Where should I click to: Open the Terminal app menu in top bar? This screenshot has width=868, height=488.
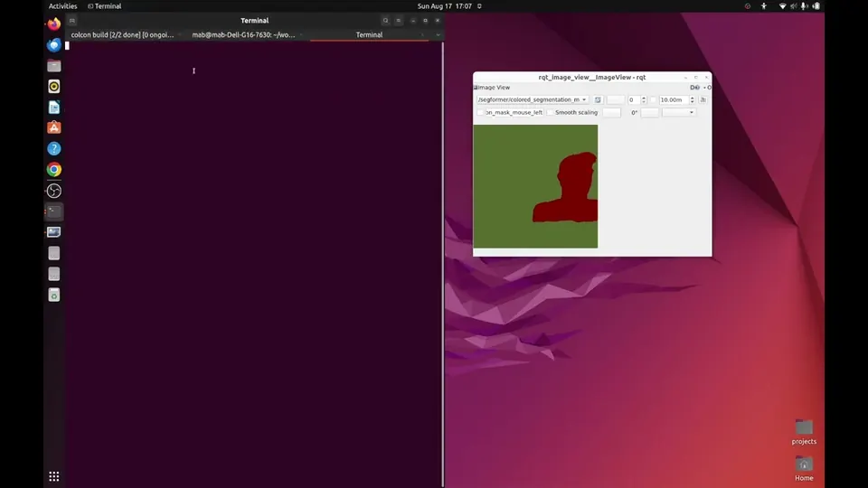point(104,6)
